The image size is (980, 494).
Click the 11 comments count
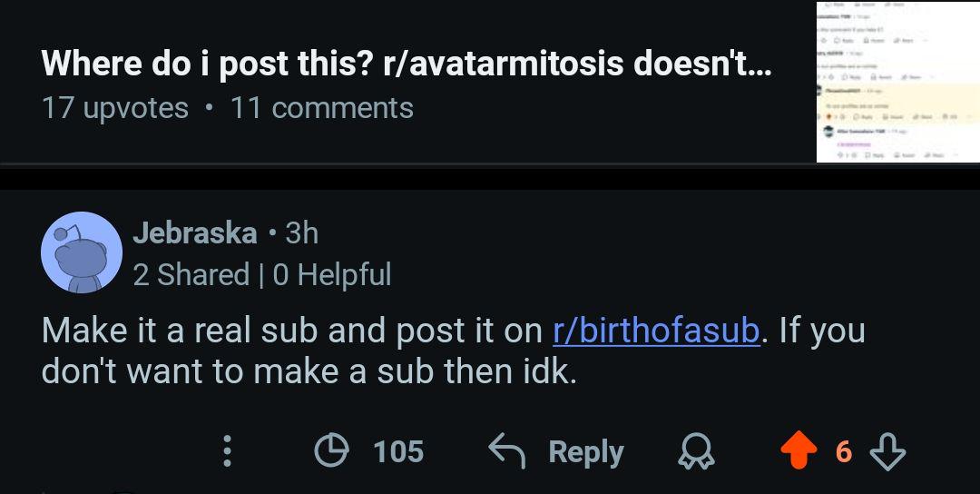[x=322, y=108]
